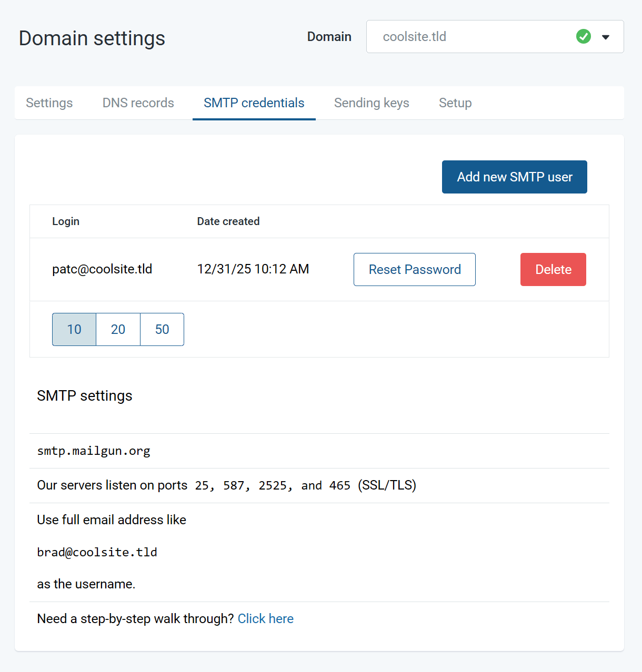The height and width of the screenshot is (672, 642).
Task: Go to the Setup tab
Action: [455, 103]
